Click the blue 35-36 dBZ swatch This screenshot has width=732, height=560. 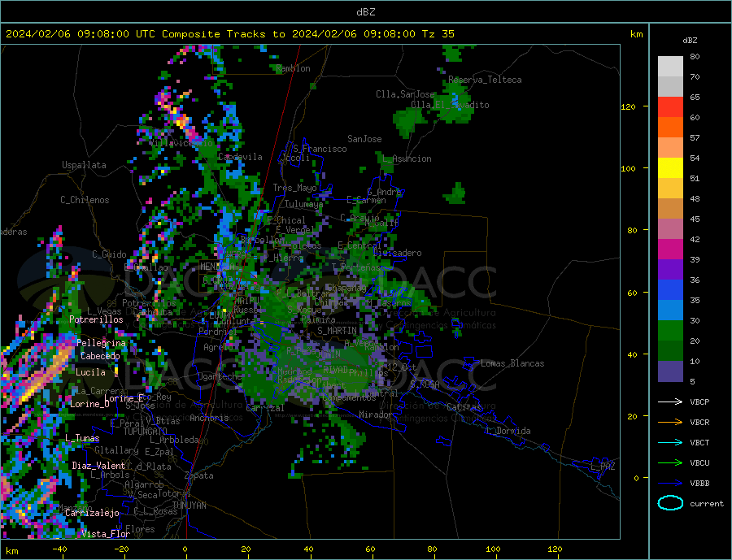670,290
